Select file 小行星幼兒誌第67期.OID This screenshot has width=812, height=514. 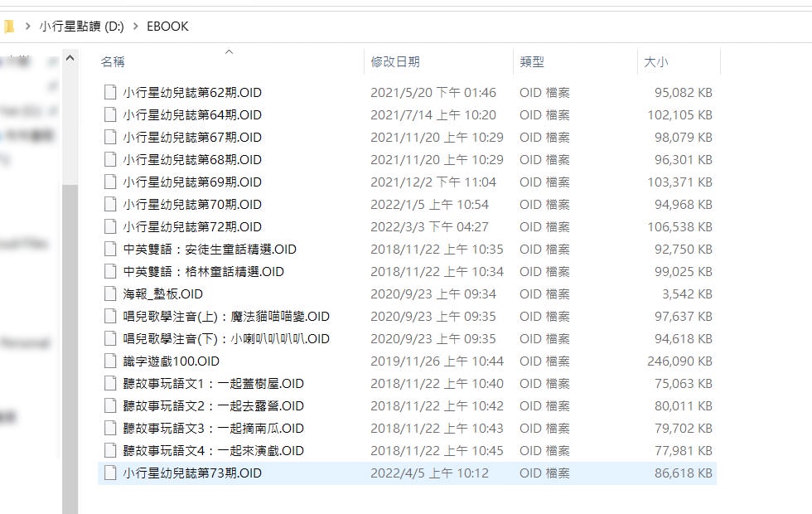pyautogui.click(x=192, y=137)
